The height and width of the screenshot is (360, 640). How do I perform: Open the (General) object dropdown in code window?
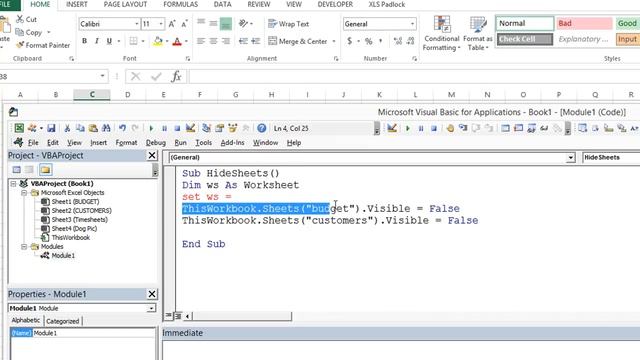(571, 158)
